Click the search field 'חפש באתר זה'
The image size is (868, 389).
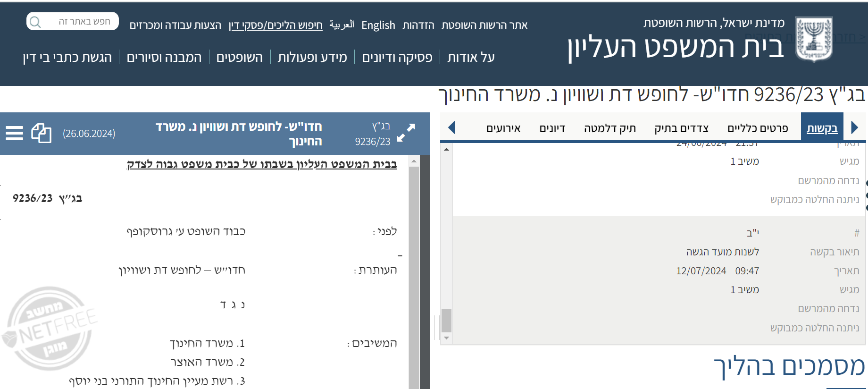73,21
